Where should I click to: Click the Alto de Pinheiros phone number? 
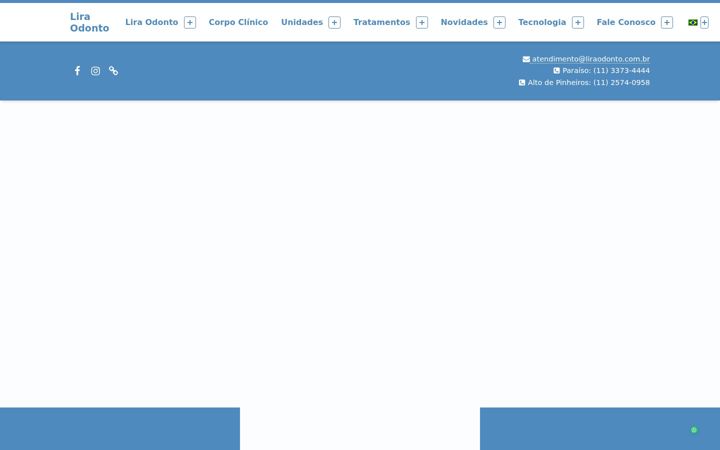point(621,83)
